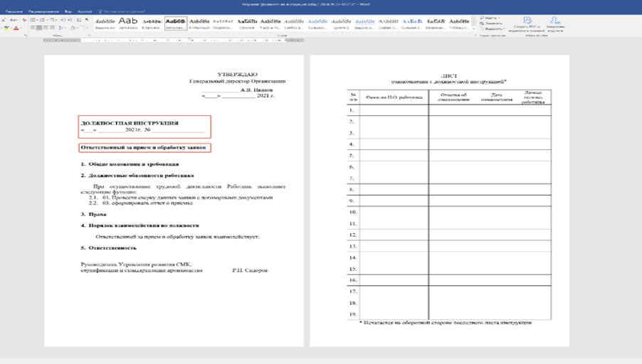Expand the styles gallery list

[x=473, y=29]
